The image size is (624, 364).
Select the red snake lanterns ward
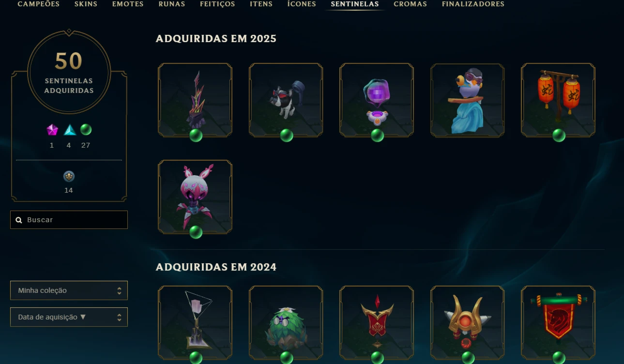(558, 100)
